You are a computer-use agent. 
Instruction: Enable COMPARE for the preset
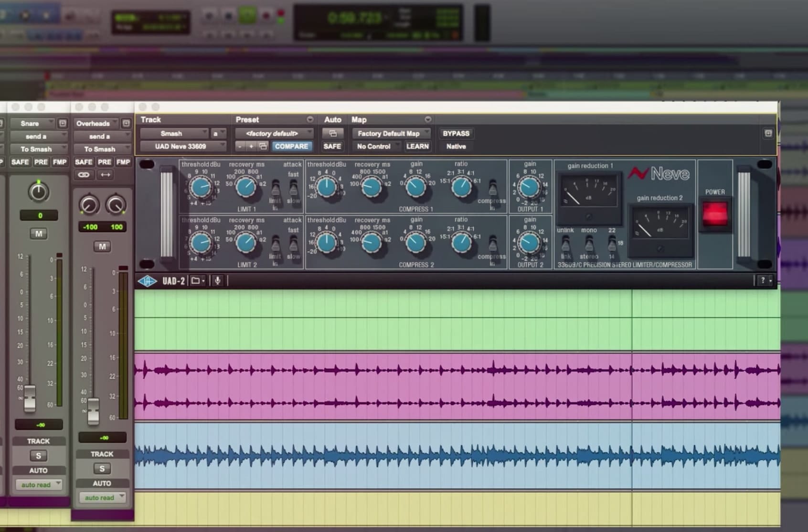291,146
